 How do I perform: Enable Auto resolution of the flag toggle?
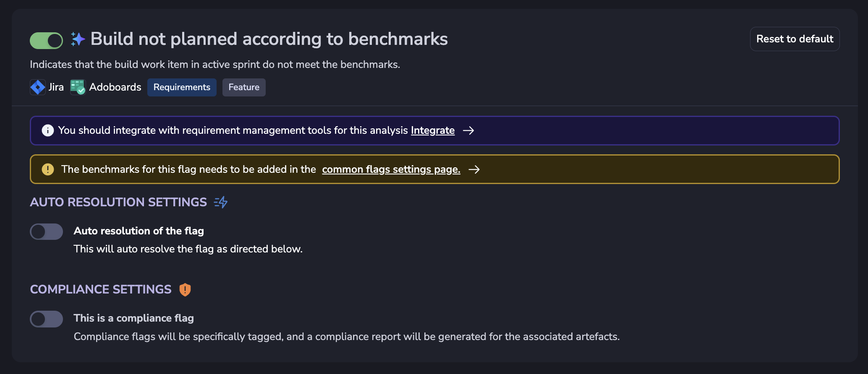click(x=46, y=231)
